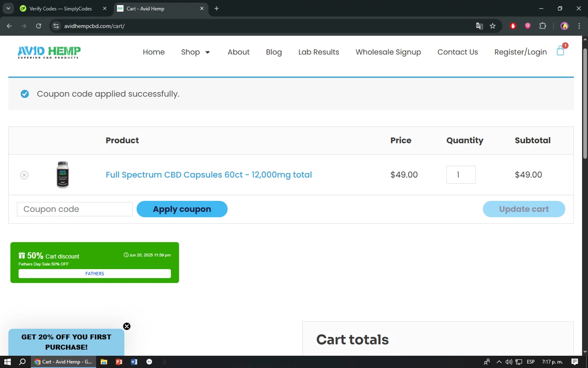Open Windows taskbar search
The width and height of the screenshot is (588, 368).
(x=22, y=362)
